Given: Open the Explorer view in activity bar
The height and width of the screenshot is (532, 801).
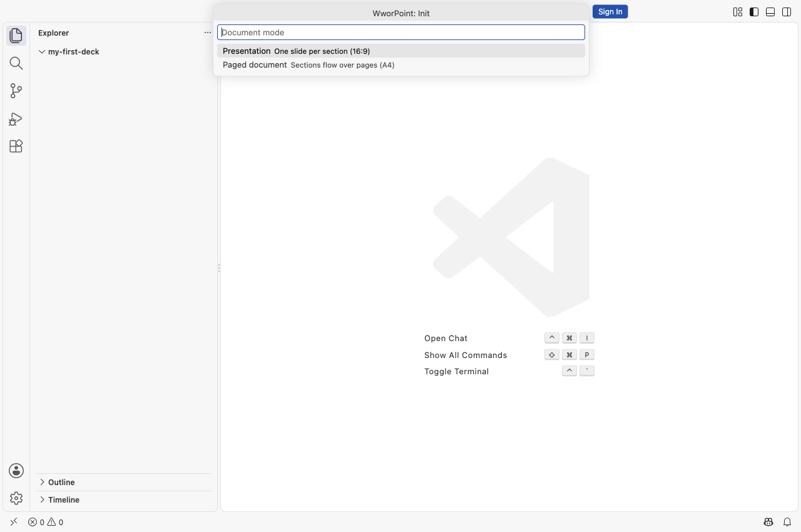Looking at the screenshot, I should 16,36.
